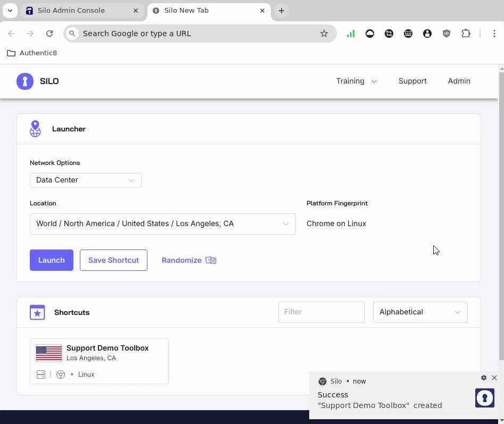Close the Silo Admin Console tab
The height and width of the screenshot is (424, 504).
136,11
